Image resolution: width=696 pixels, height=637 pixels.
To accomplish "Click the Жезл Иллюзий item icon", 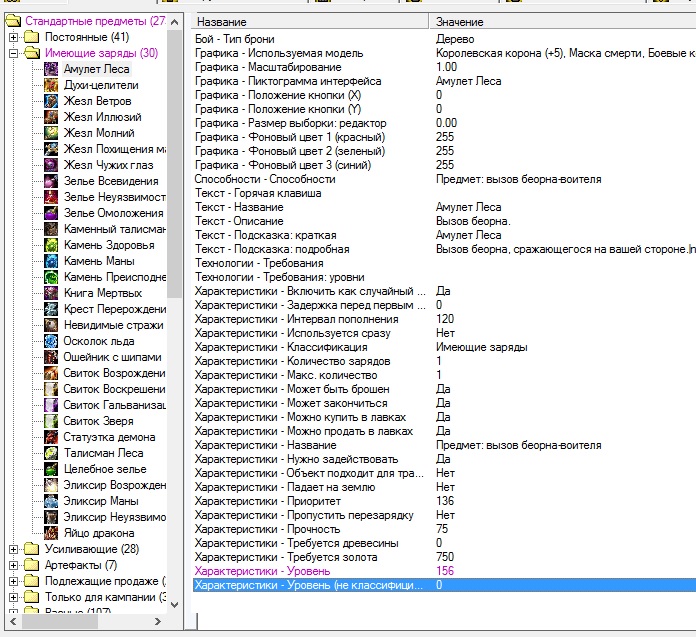I will point(51,117).
